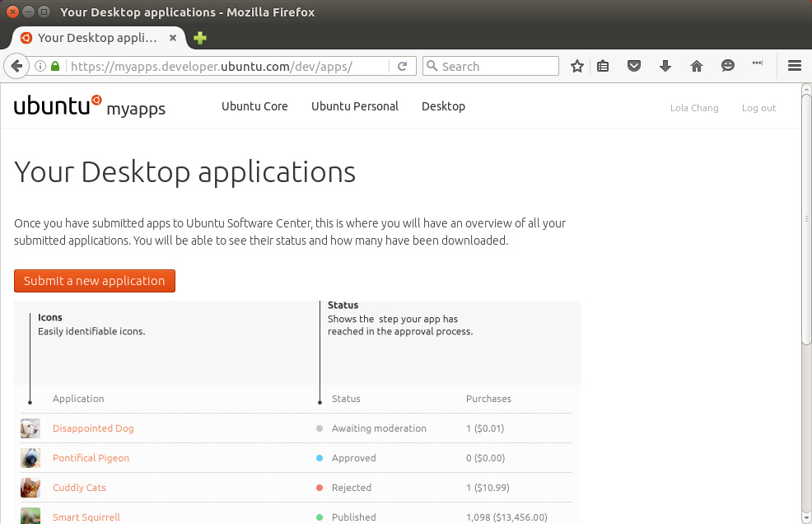Click the 'Awaiting moderation' status text
Screen dimensions: 812x524
pos(379,428)
